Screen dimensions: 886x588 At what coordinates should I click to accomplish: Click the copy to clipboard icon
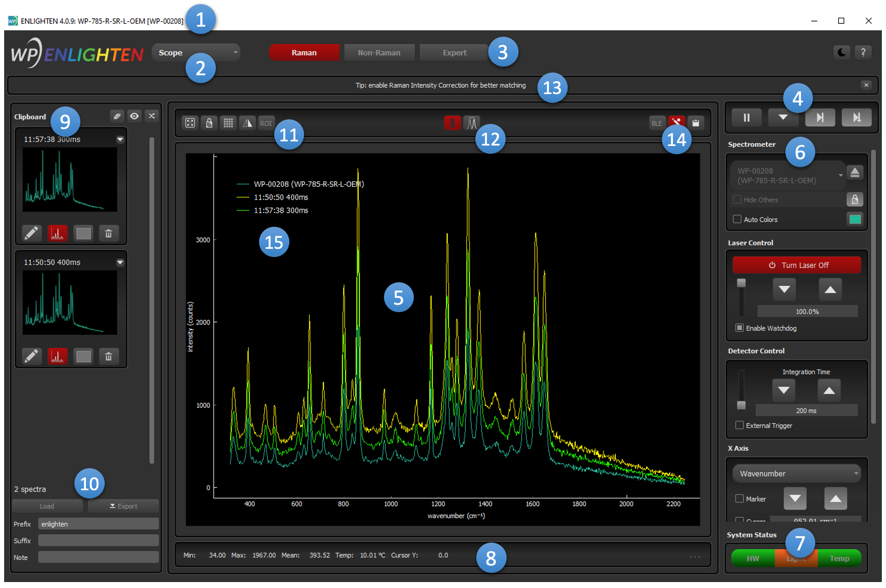(696, 123)
